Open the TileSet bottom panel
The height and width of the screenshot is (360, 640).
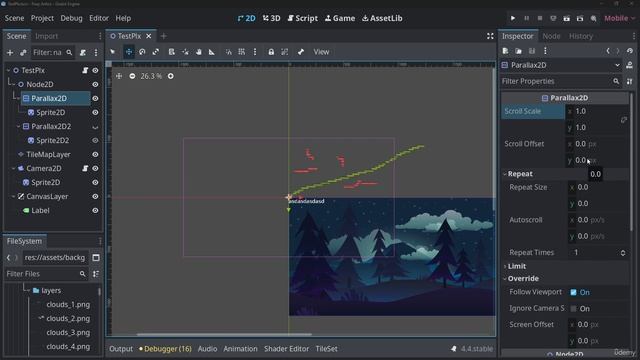coord(327,349)
